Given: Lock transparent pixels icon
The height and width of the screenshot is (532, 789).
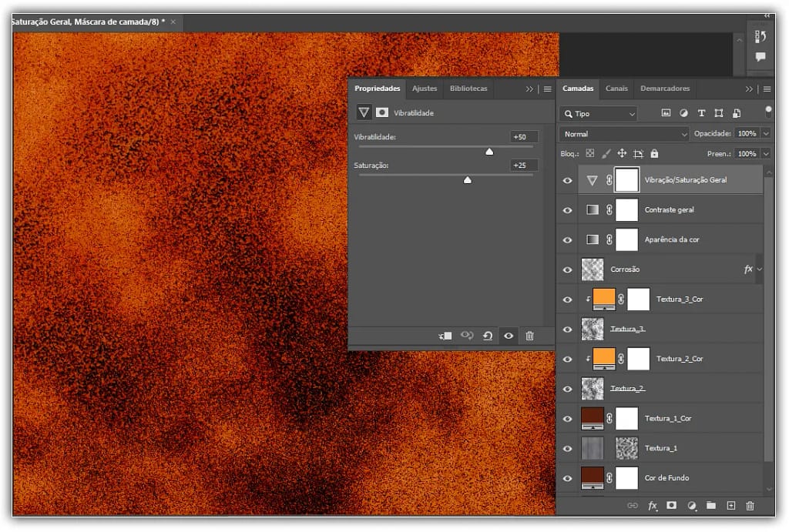Looking at the screenshot, I should click(589, 153).
